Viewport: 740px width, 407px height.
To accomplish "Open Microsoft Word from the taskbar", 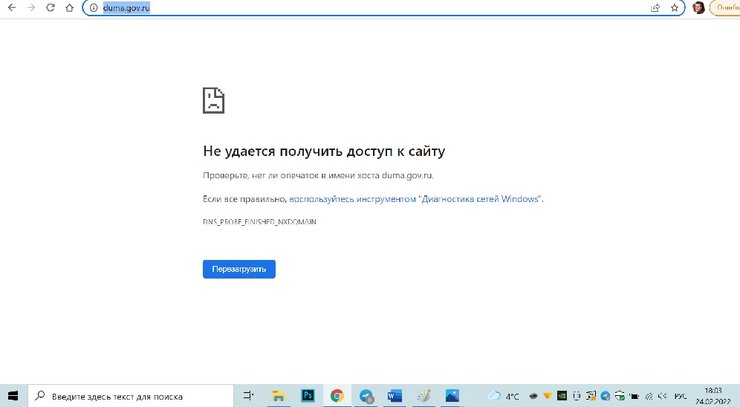I will point(394,395).
